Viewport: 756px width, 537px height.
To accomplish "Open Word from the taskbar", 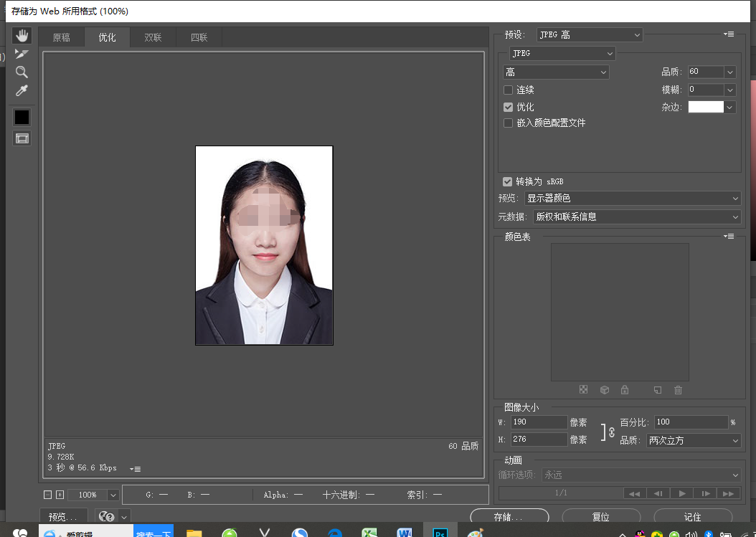I will pyautogui.click(x=405, y=532).
